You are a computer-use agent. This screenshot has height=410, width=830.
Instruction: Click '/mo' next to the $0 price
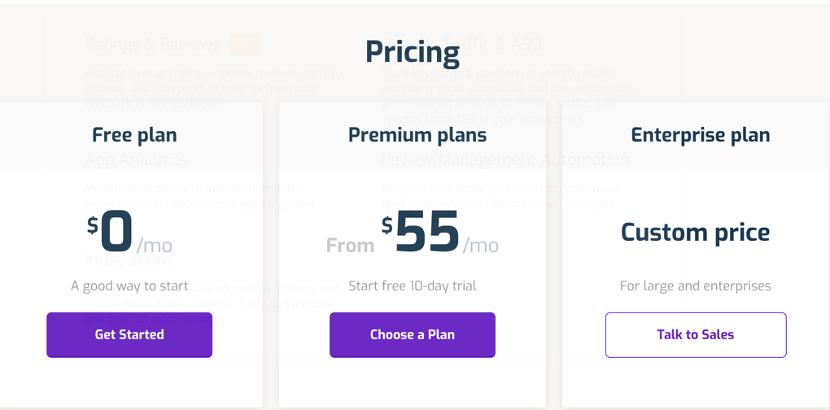coord(155,245)
